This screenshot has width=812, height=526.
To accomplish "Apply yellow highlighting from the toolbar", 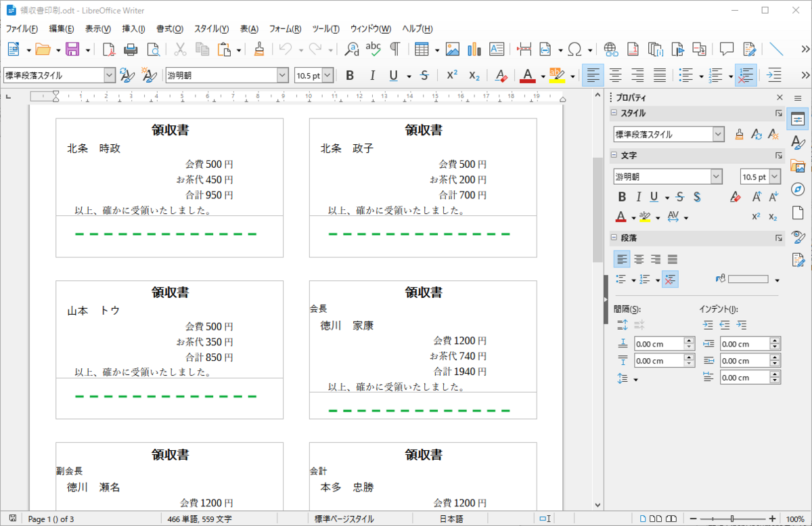I will 558,75.
